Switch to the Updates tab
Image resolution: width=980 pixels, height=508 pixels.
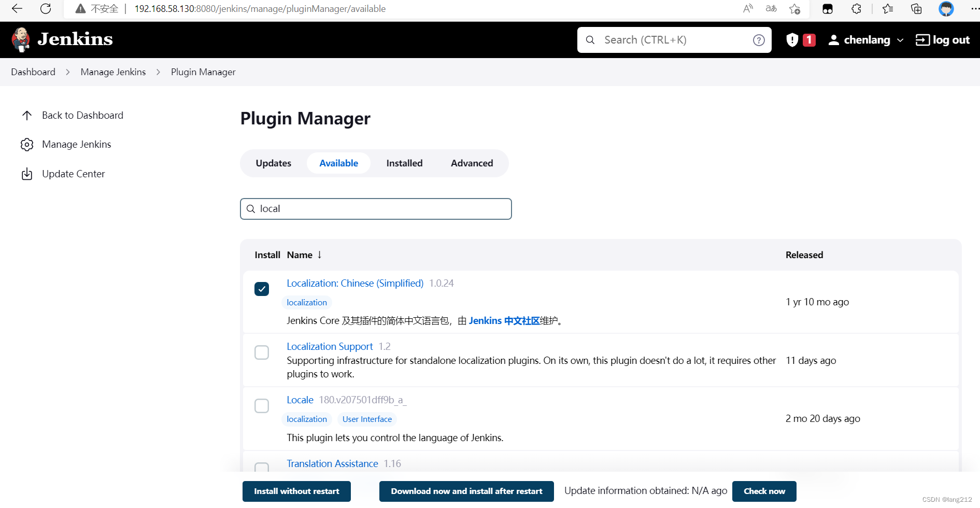click(274, 163)
